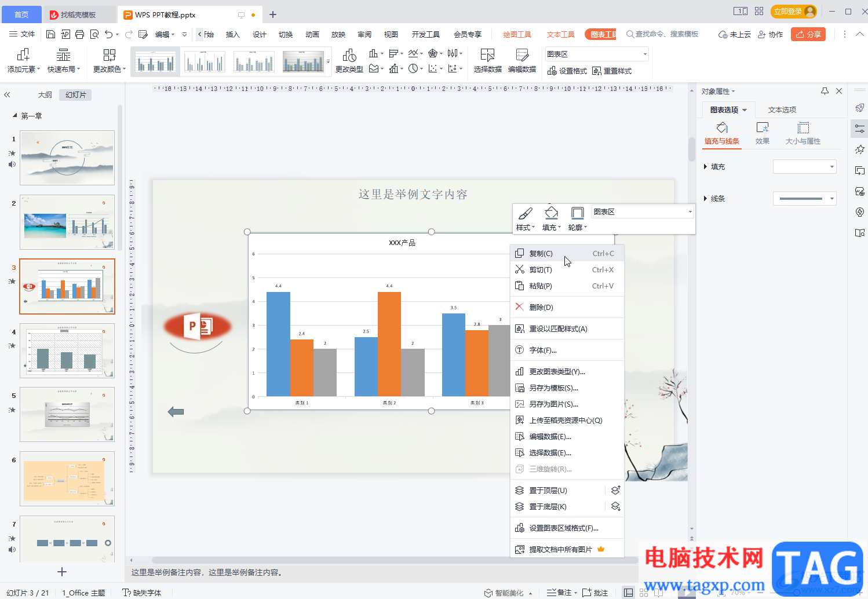Select slide 4 thumbnail

click(67, 350)
